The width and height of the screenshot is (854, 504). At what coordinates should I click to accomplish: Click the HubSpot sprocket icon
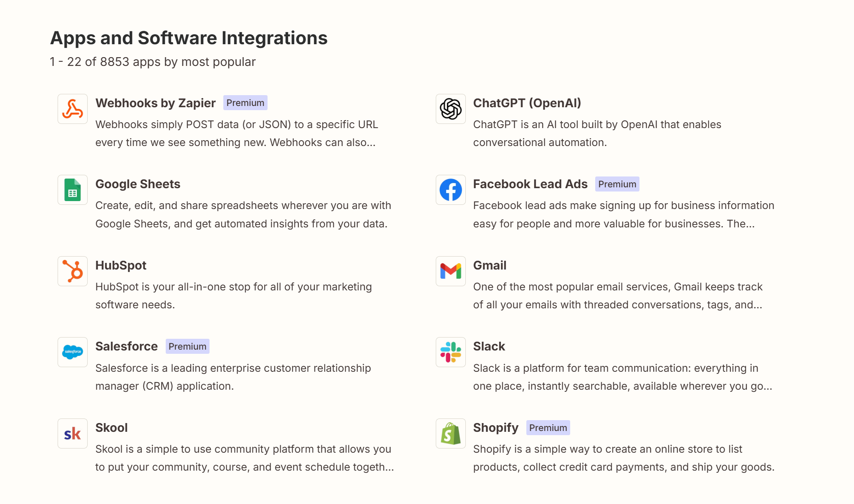click(x=72, y=271)
